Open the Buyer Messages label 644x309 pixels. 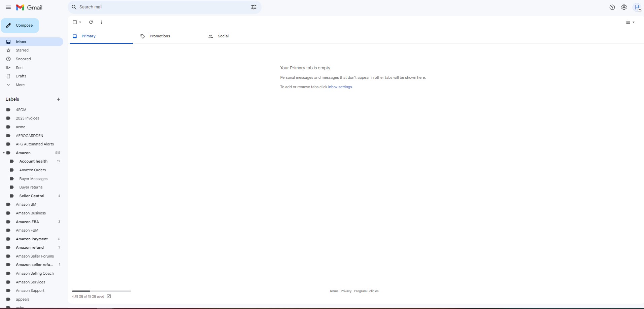(33, 179)
